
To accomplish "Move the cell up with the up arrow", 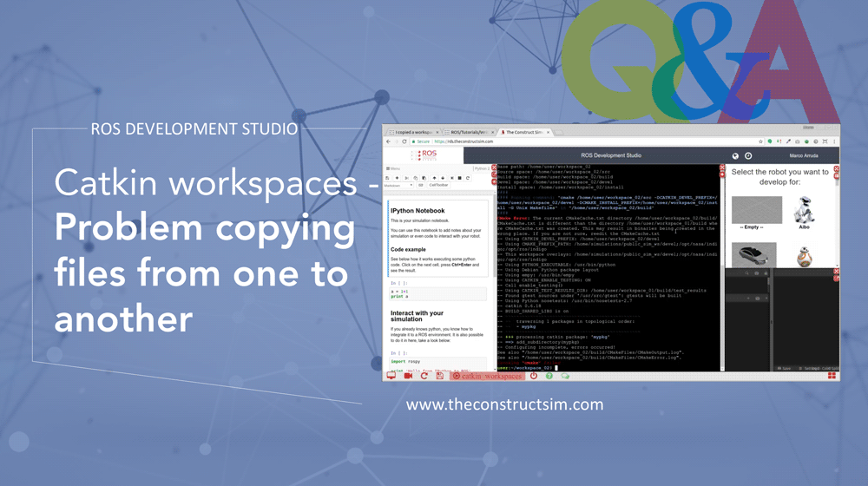I will click(435, 178).
